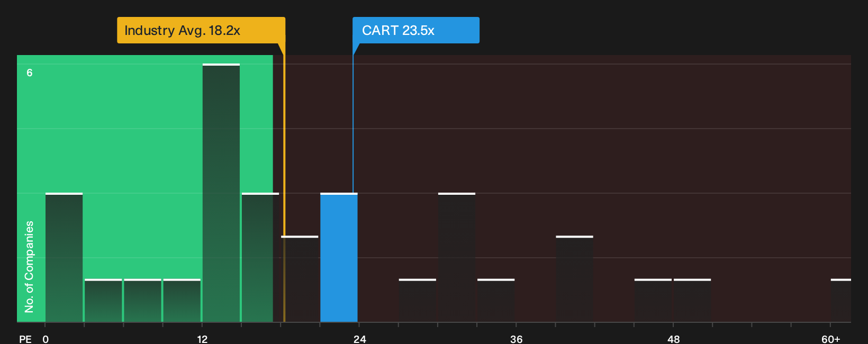868x344 pixels.
Task: Select the tallest bar with six companies
Action: pyautogui.click(x=221, y=193)
